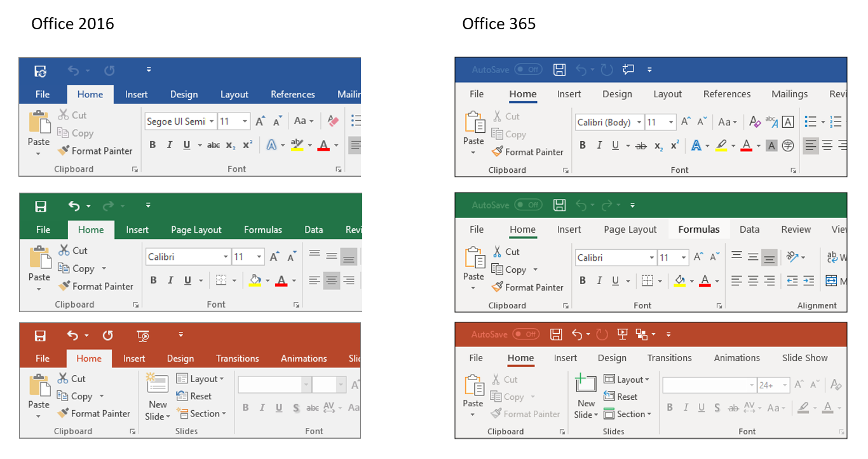The width and height of the screenshot is (868, 459).
Task: Open Text Effects in Office 2016 Word ribbon
Action: [x=271, y=145]
